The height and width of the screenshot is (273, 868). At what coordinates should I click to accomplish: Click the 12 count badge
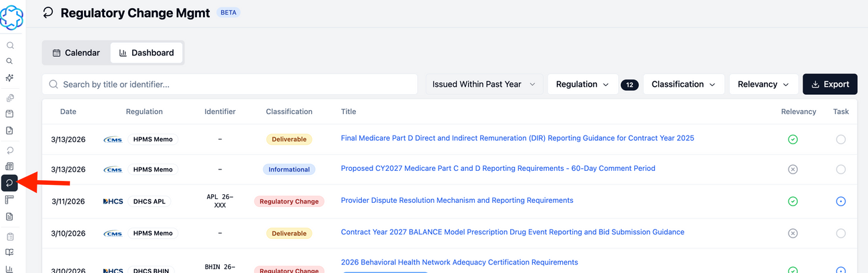tap(630, 85)
